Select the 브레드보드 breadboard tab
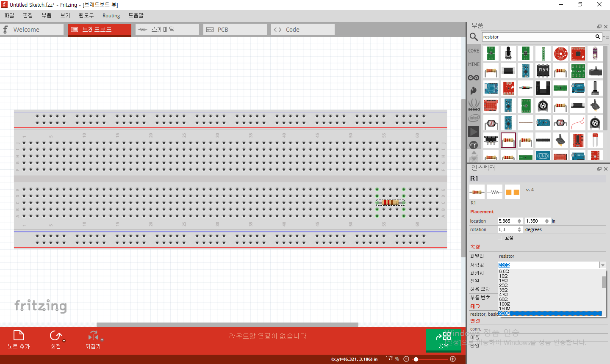The width and height of the screenshot is (610, 364). (100, 29)
